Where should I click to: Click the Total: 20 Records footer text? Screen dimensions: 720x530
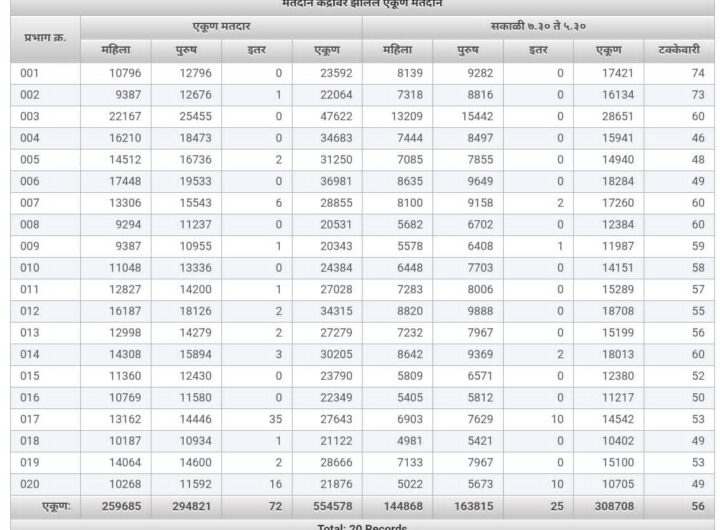[x=360, y=526]
